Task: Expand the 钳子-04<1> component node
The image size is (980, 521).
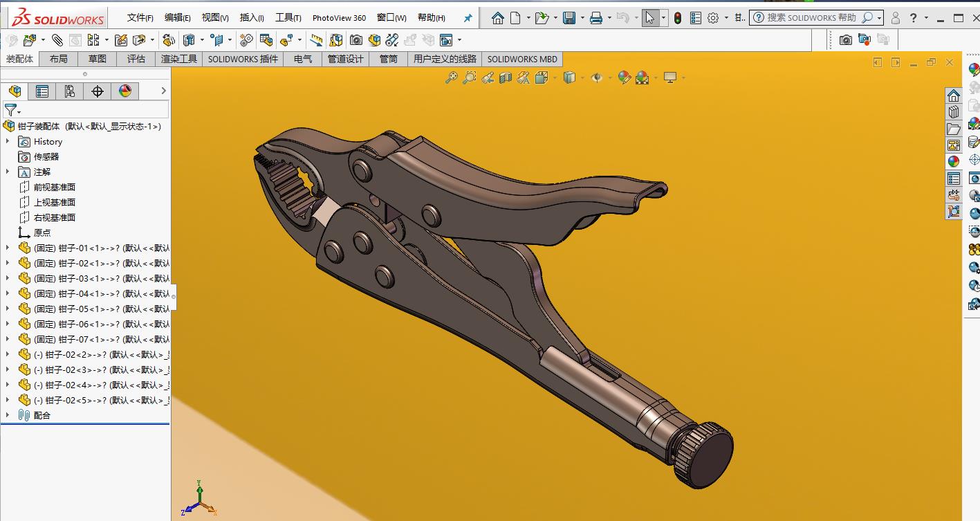Action: [x=8, y=293]
